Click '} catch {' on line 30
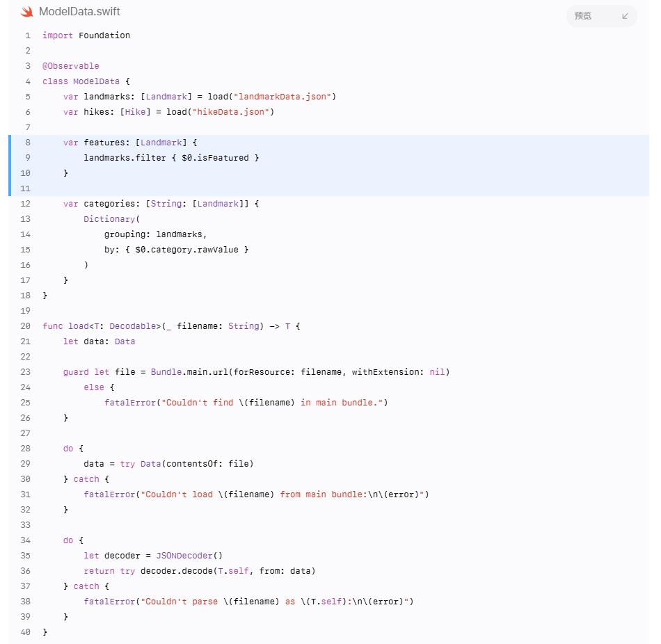The height and width of the screenshot is (644, 661). (86, 479)
